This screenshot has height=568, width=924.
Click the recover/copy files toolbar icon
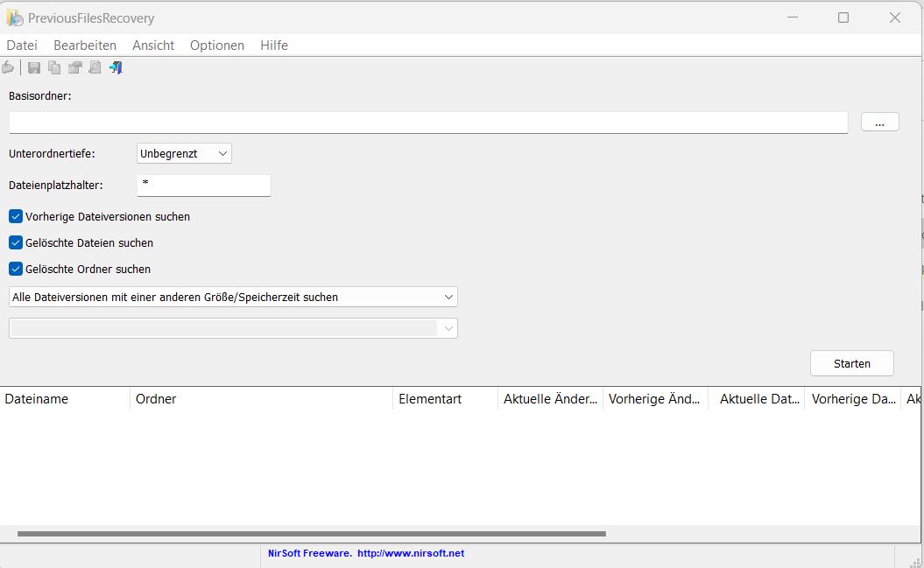pos(8,67)
